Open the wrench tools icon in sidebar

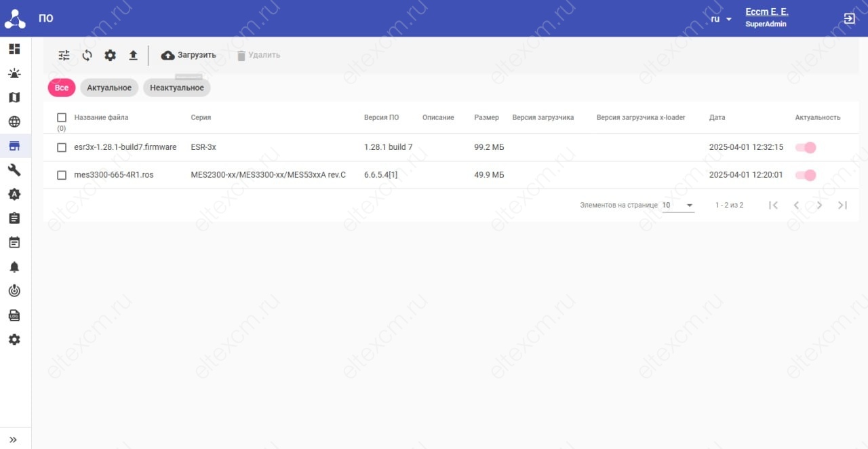pos(14,170)
